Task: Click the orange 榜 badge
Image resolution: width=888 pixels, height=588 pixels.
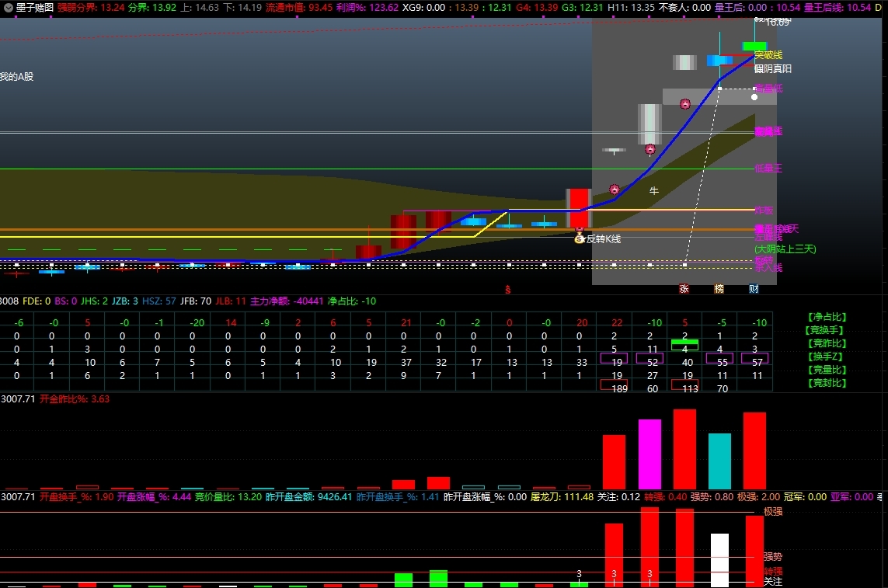Action: point(719,289)
